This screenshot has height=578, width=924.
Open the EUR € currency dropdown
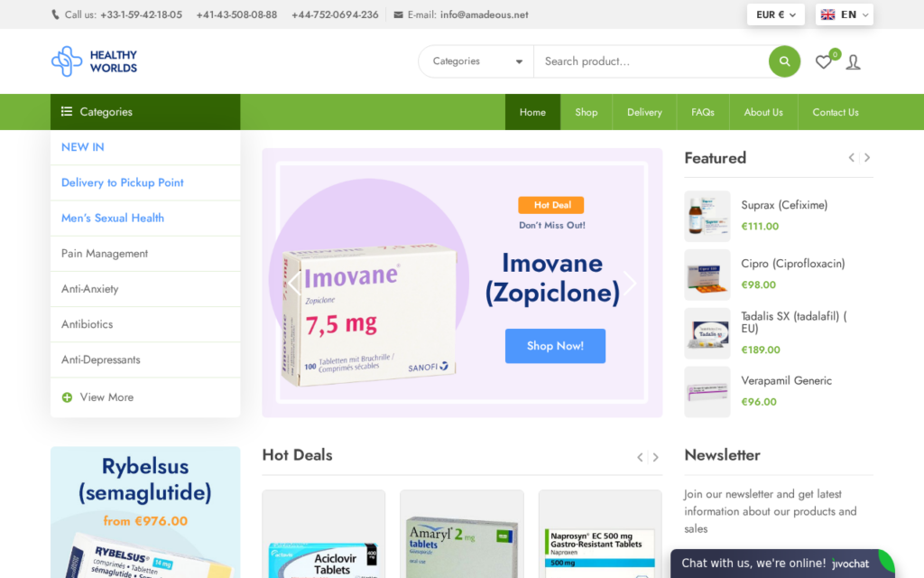pyautogui.click(x=775, y=14)
